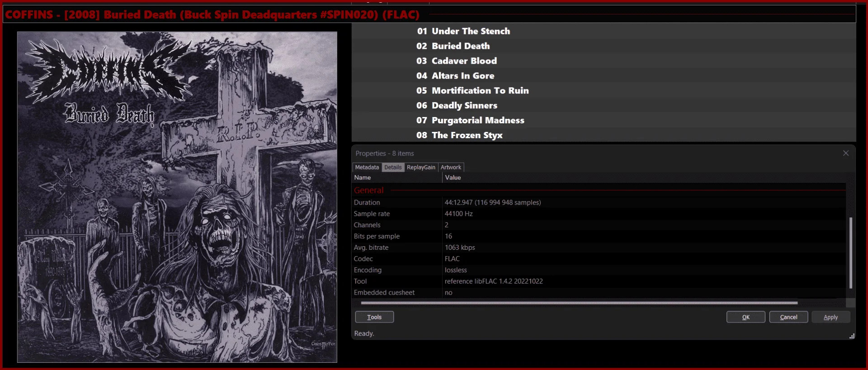
Task: Select the Duration property row
Action: tap(599, 202)
